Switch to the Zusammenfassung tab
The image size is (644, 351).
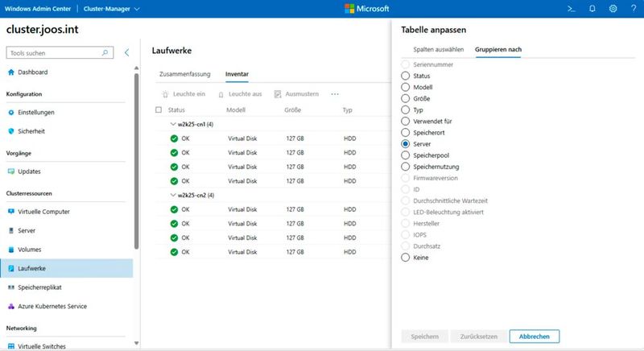click(x=185, y=74)
